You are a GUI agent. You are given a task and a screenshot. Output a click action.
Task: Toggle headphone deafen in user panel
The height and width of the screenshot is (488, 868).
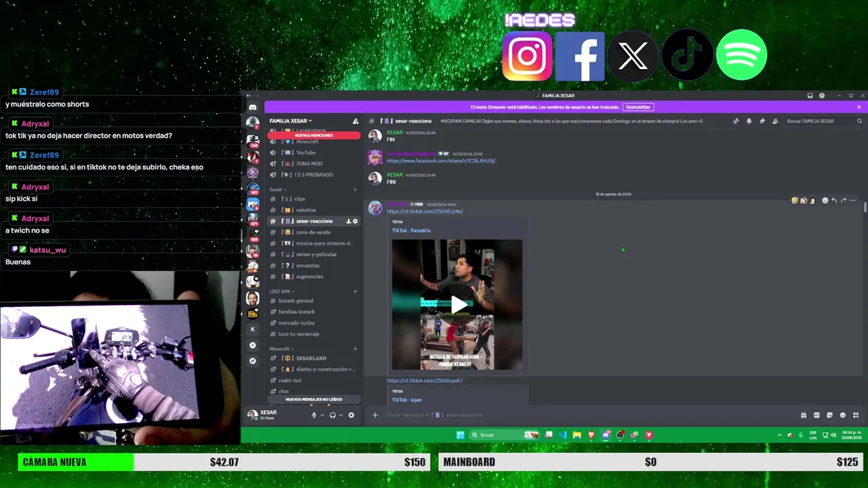coord(332,415)
